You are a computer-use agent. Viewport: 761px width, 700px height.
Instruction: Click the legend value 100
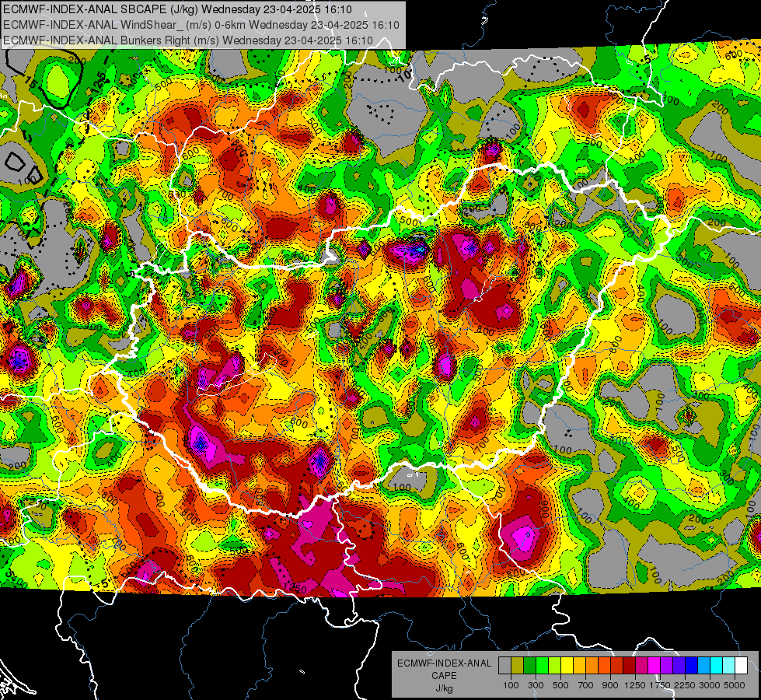[511, 685]
